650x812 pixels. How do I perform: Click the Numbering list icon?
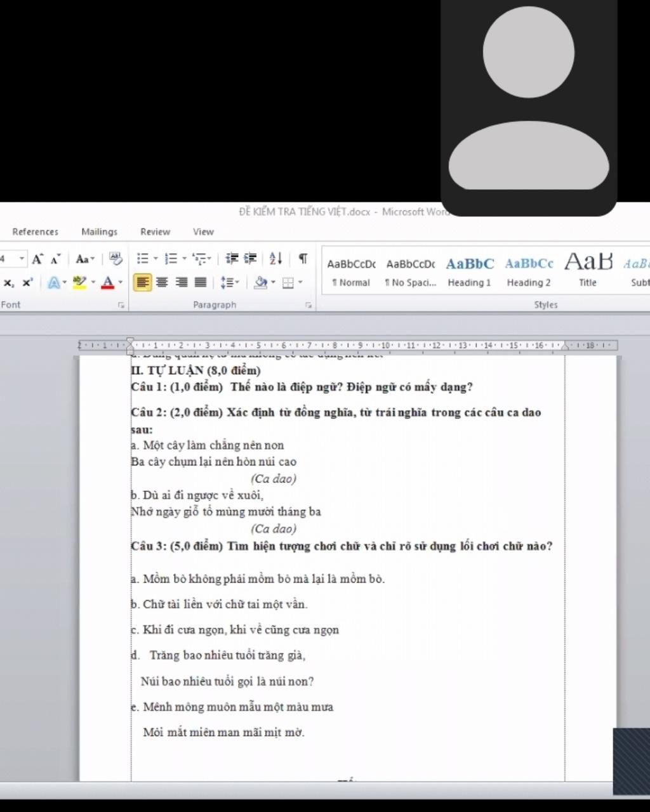click(171, 259)
